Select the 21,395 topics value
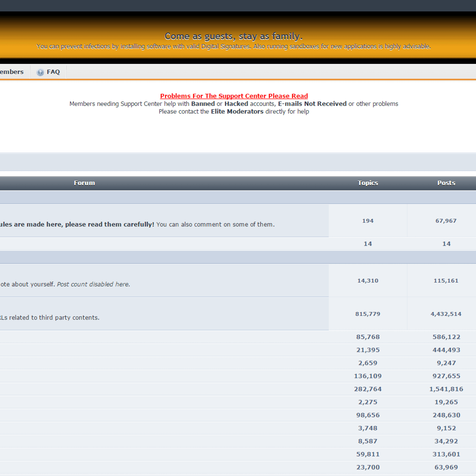The width and height of the screenshot is (476, 476). coord(368,350)
